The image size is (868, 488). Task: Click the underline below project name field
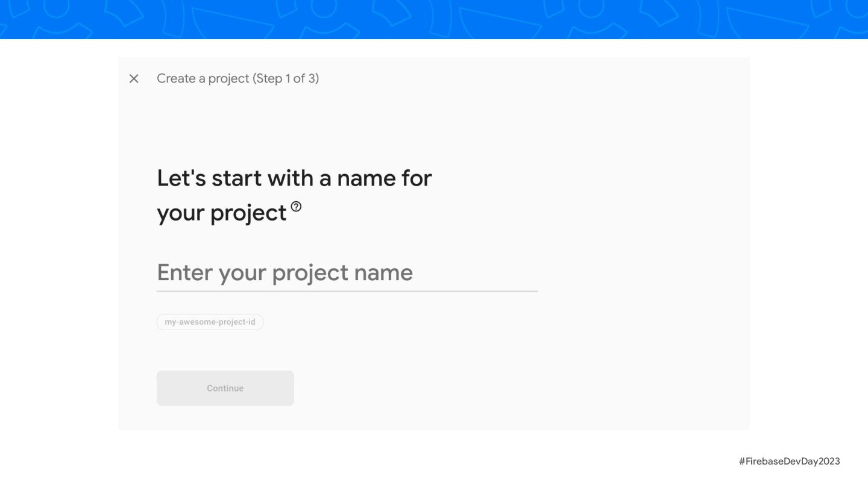[x=347, y=291]
